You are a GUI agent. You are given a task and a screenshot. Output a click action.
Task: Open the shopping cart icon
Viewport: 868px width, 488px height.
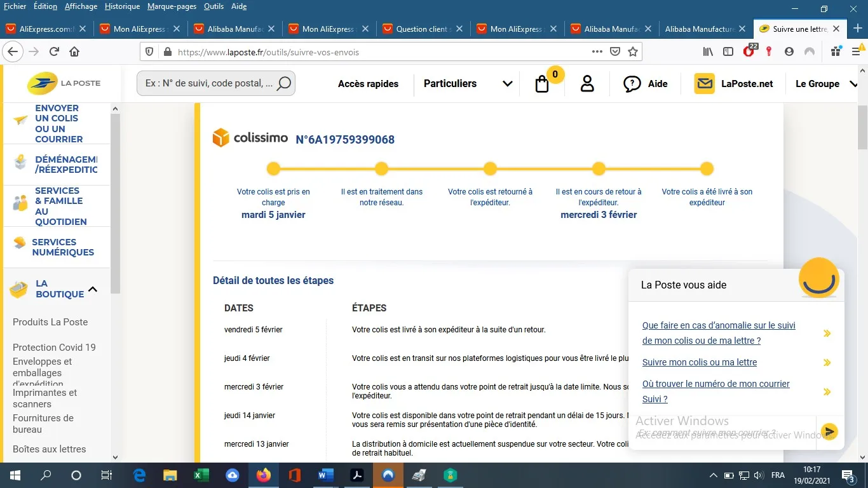[542, 84]
